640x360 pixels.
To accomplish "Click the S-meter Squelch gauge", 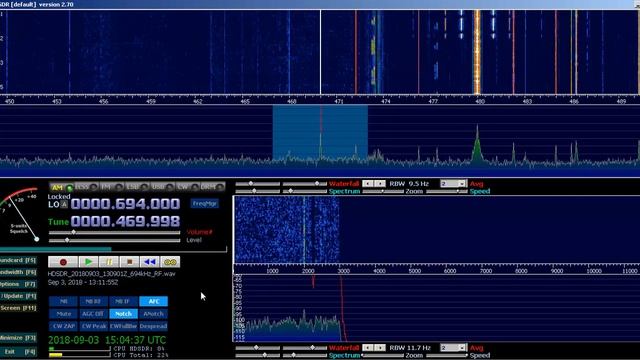I will [x=20, y=214].
